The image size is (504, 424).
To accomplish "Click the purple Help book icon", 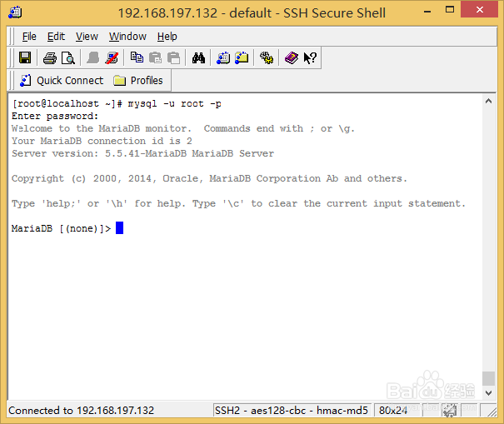I will [x=292, y=58].
